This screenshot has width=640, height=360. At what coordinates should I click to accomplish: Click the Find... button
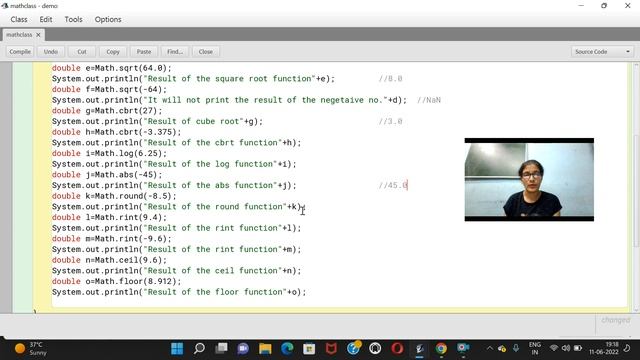(x=175, y=52)
